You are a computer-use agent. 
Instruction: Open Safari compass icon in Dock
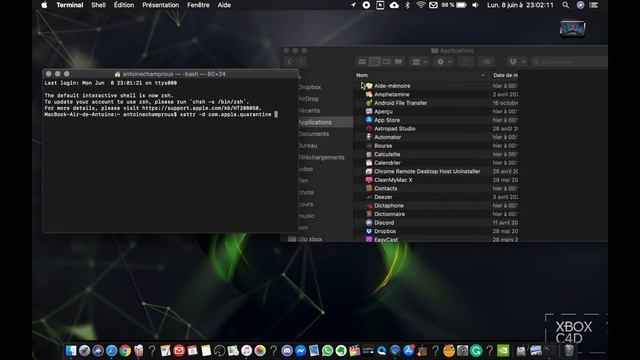[x=111, y=351]
